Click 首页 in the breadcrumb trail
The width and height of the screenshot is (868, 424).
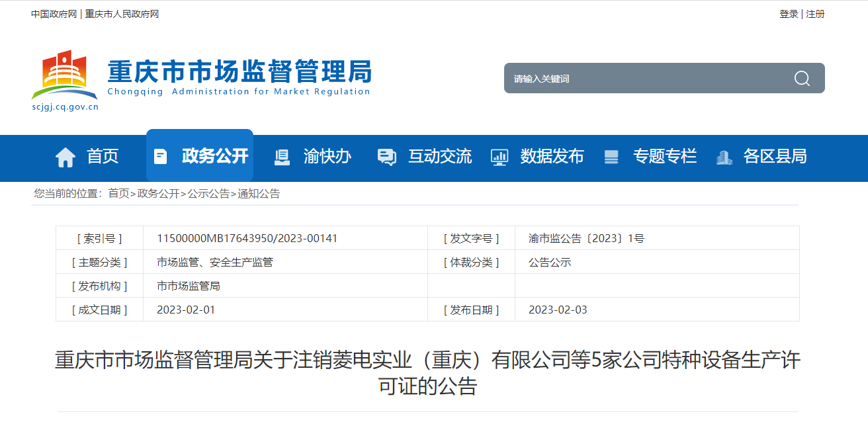coord(119,194)
